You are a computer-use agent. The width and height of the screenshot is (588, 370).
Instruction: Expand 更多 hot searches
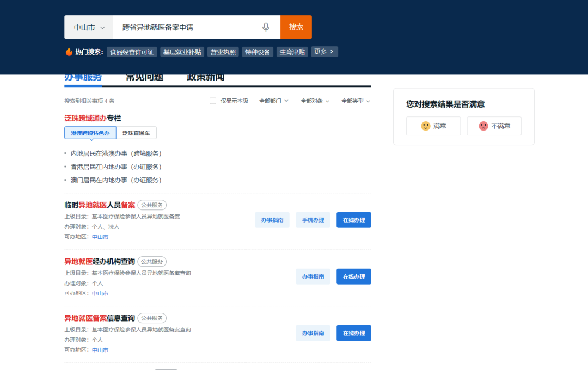324,52
